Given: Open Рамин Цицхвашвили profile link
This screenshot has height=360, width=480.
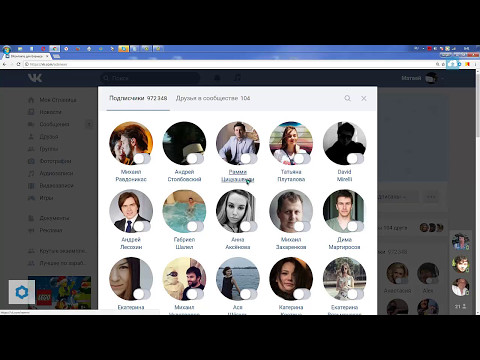Looking at the screenshot, I should coord(238,176).
